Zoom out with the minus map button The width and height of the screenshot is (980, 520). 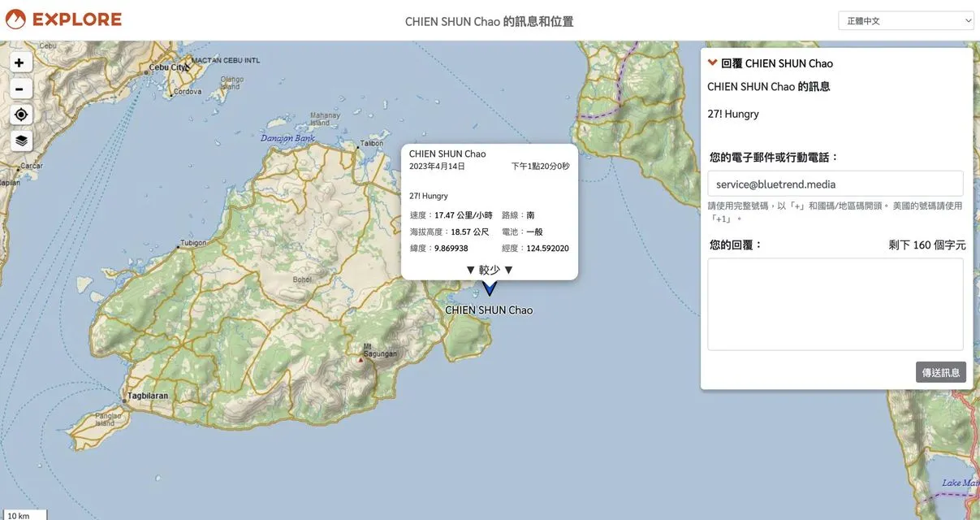click(21, 89)
